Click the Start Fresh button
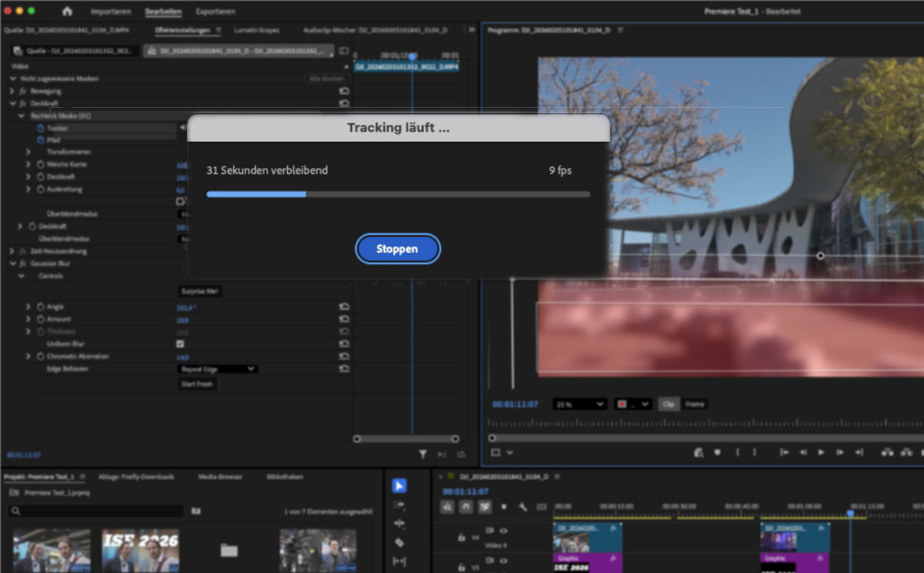 (x=196, y=384)
